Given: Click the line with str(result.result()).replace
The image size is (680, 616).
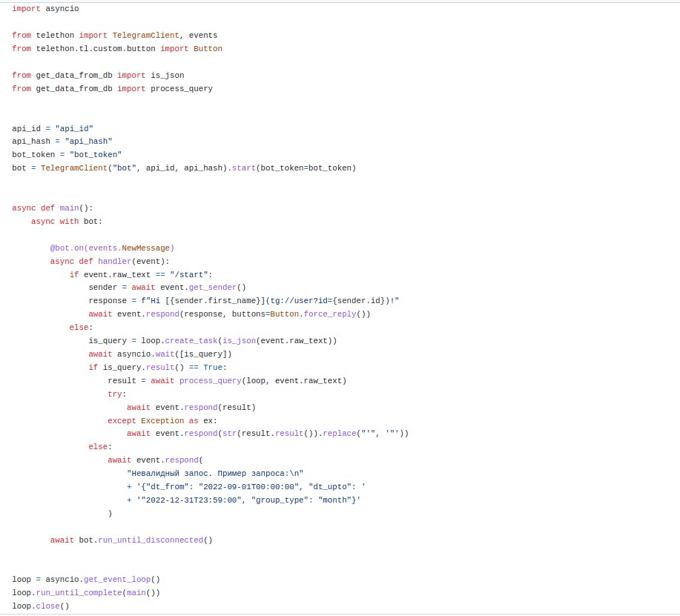Looking at the screenshot, I should click(268, 434).
